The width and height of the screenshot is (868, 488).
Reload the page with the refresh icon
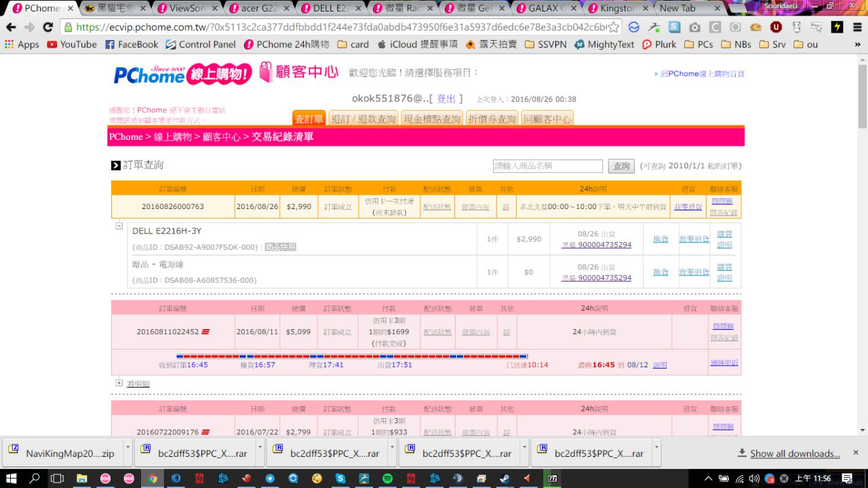click(47, 27)
